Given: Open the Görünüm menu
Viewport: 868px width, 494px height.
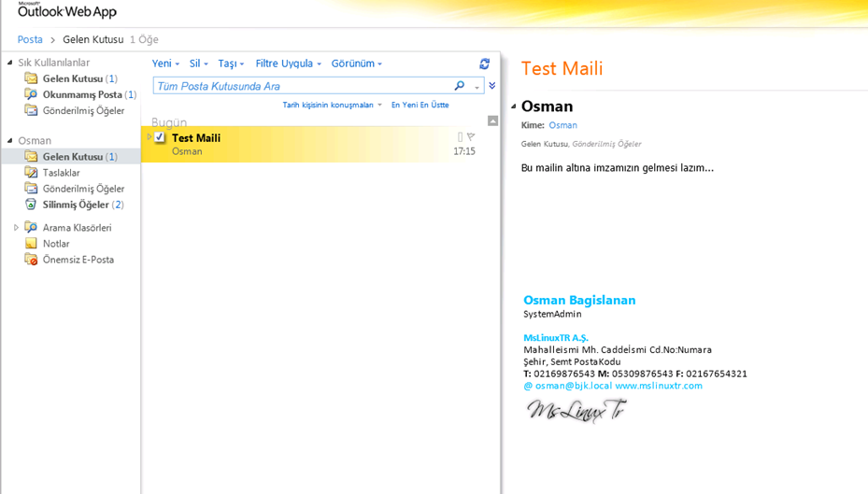Looking at the screenshot, I should (x=357, y=64).
